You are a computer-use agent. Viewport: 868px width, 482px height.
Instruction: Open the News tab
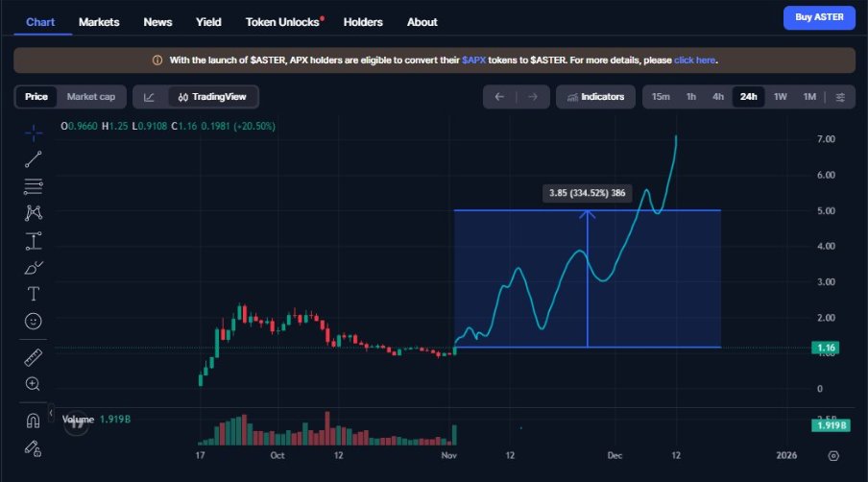pos(157,22)
